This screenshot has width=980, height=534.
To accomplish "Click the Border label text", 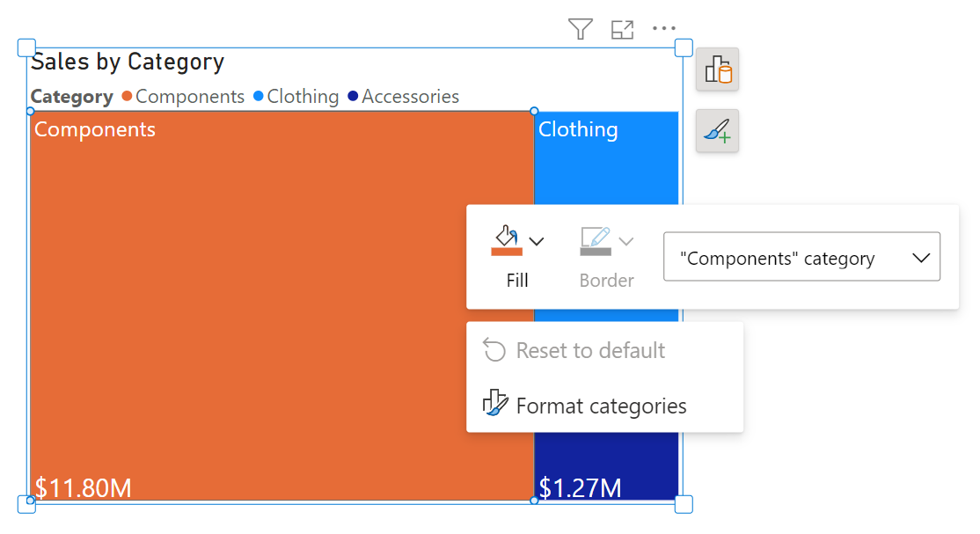I will (x=606, y=280).
